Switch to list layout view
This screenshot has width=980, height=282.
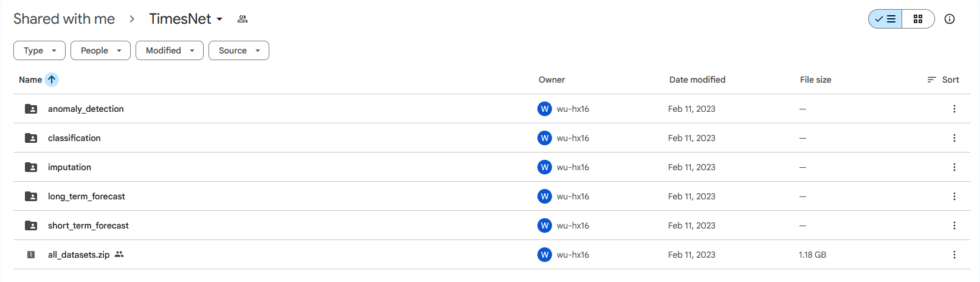(886, 19)
